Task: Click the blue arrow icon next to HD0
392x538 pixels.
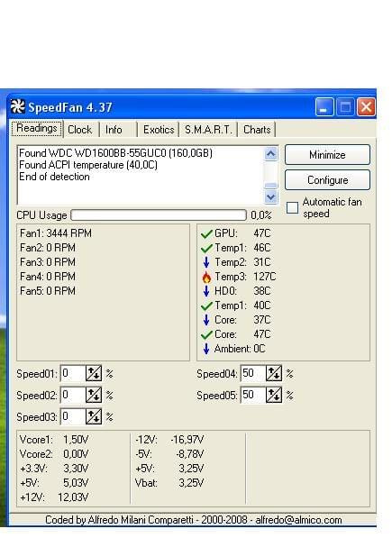Action: [x=206, y=291]
